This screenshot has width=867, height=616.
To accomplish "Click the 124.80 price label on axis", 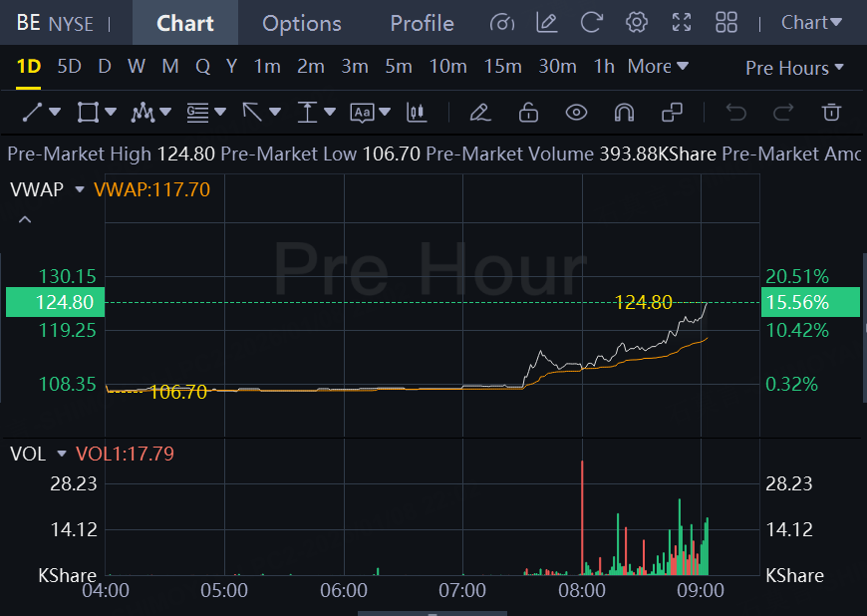I will point(55,302).
